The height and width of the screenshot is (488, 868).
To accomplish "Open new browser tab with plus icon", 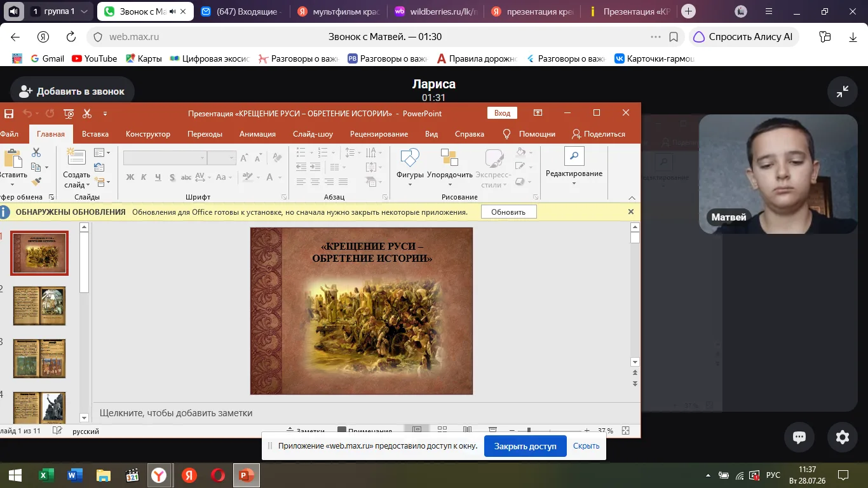I will (x=688, y=11).
